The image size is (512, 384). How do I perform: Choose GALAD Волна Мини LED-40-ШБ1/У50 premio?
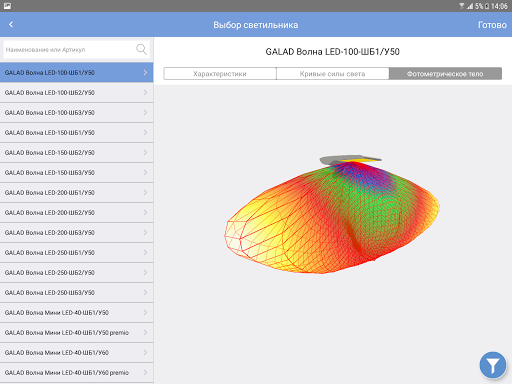point(77,332)
